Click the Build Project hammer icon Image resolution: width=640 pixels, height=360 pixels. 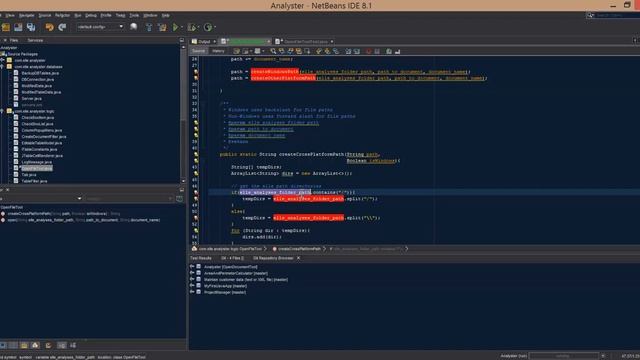coord(149,27)
